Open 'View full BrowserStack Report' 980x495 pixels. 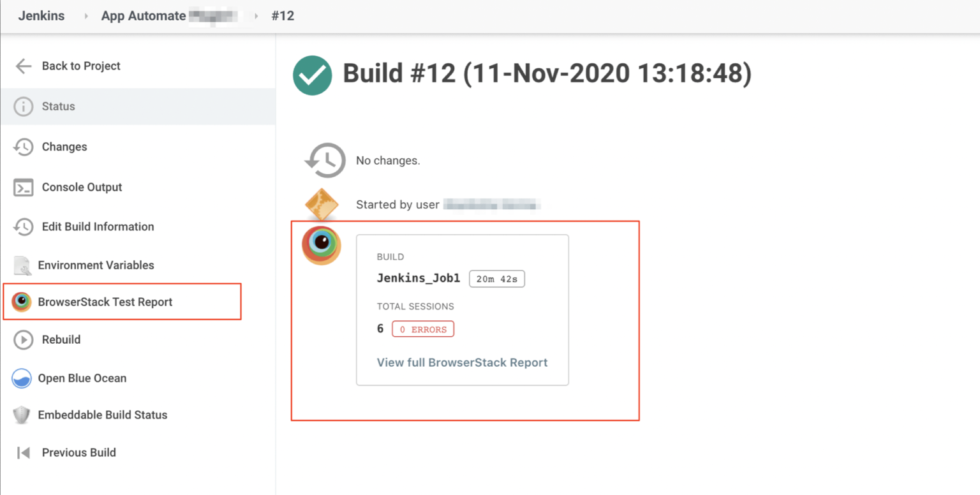[x=462, y=362]
